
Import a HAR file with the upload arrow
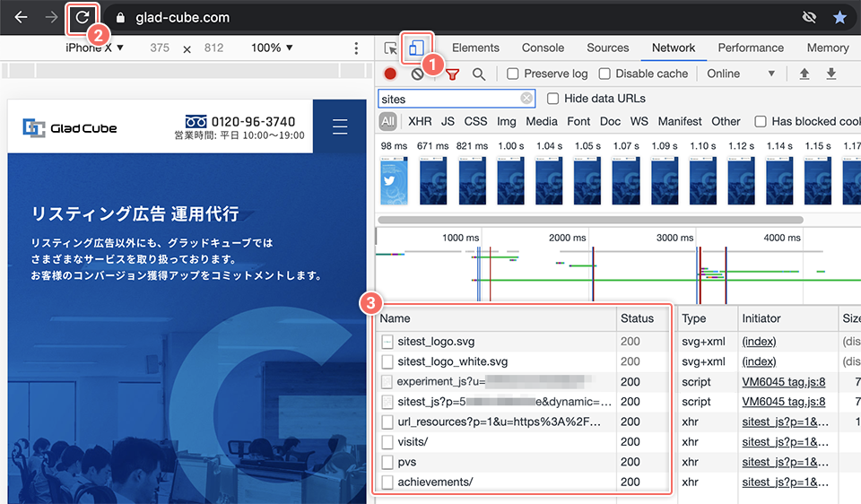804,74
